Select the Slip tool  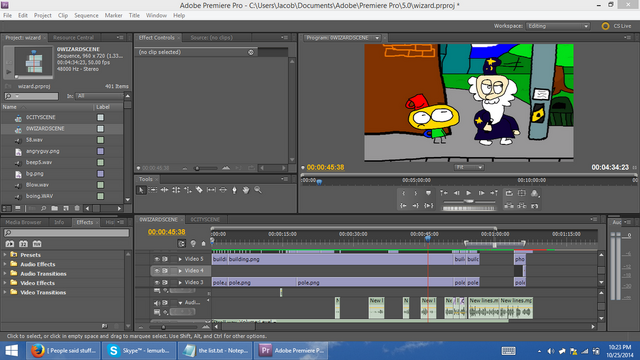[211, 190]
